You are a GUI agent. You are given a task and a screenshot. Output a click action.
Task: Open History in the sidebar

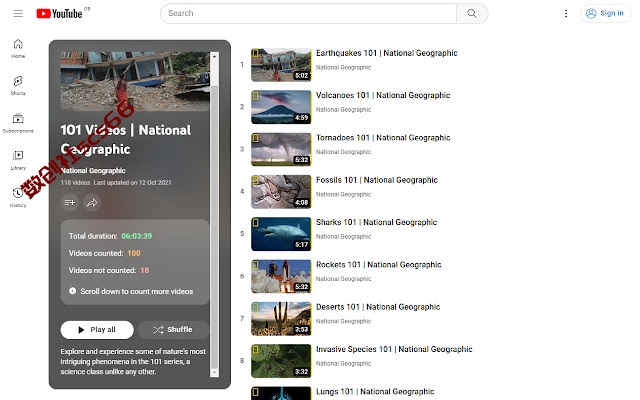click(18, 198)
